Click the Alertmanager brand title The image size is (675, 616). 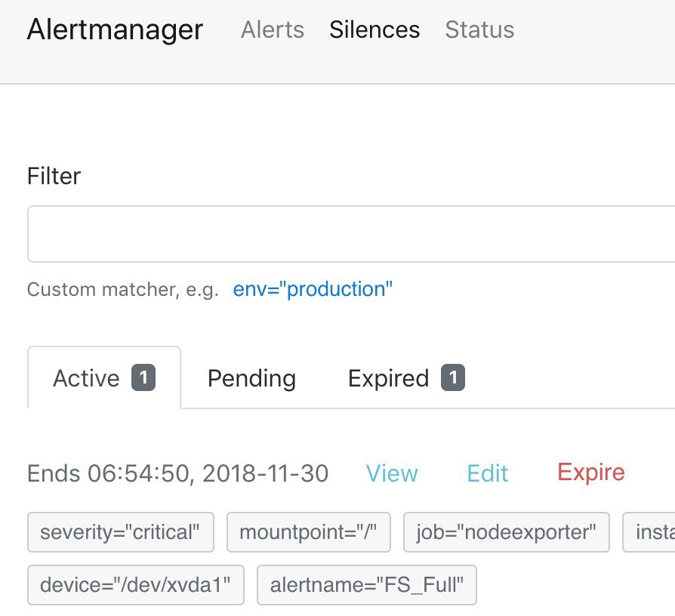(x=115, y=29)
